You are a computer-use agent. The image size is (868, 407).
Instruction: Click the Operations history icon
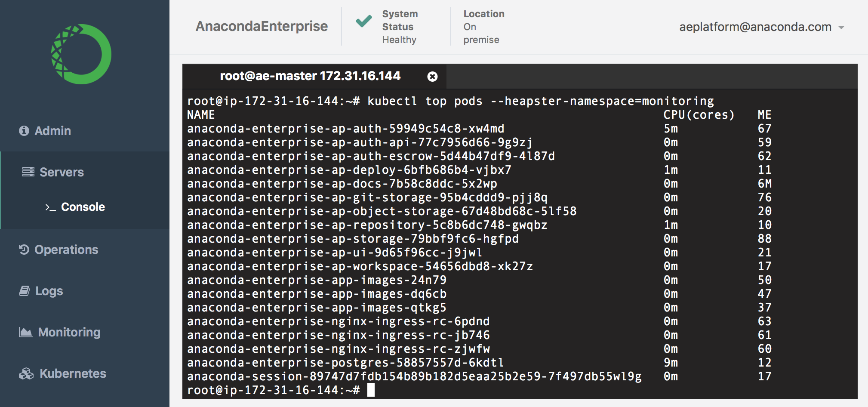[24, 250]
